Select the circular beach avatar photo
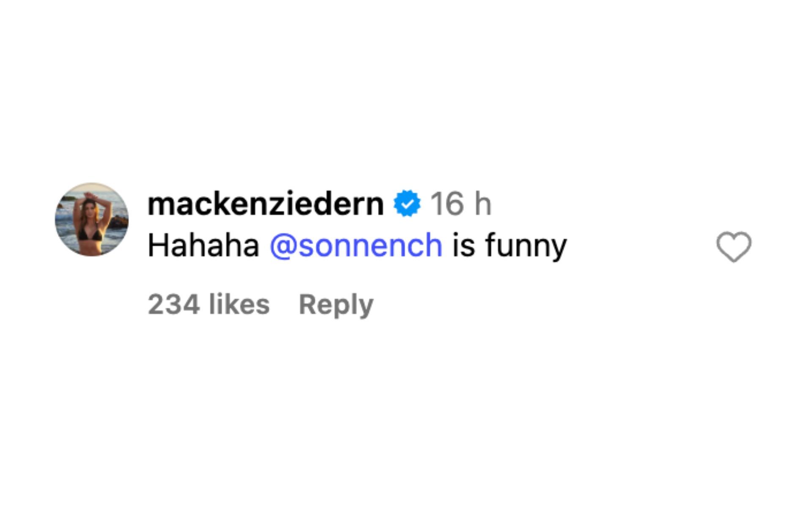This screenshot has width=812, height=508. point(92,220)
